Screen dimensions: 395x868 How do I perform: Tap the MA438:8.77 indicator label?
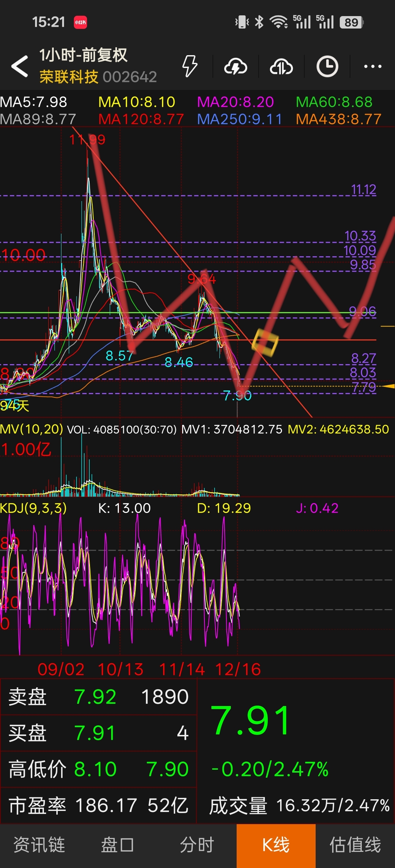(339, 119)
